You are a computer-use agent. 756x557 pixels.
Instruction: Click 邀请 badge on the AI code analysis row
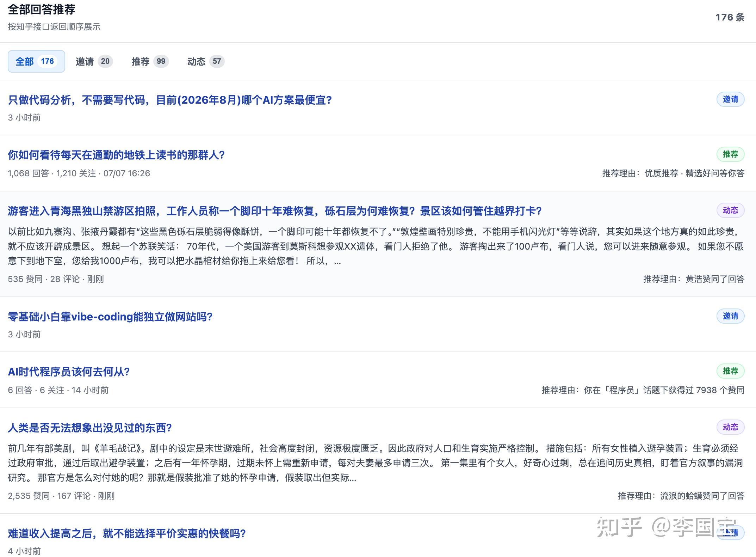(x=730, y=99)
